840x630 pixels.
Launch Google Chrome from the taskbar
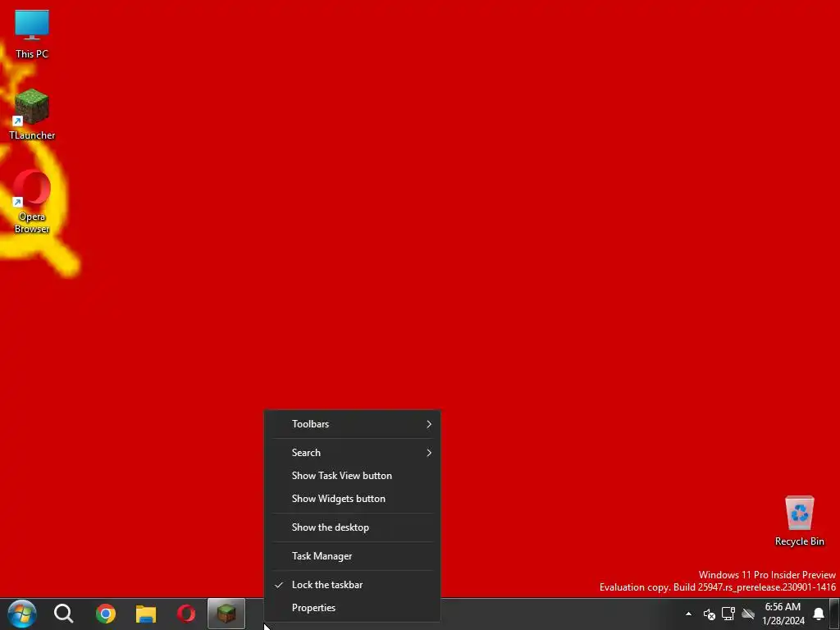pyautogui.click(x=106, y=614)
